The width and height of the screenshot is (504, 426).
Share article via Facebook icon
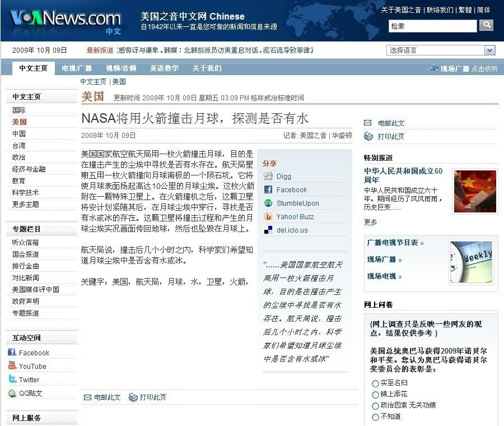pos(268,190)
